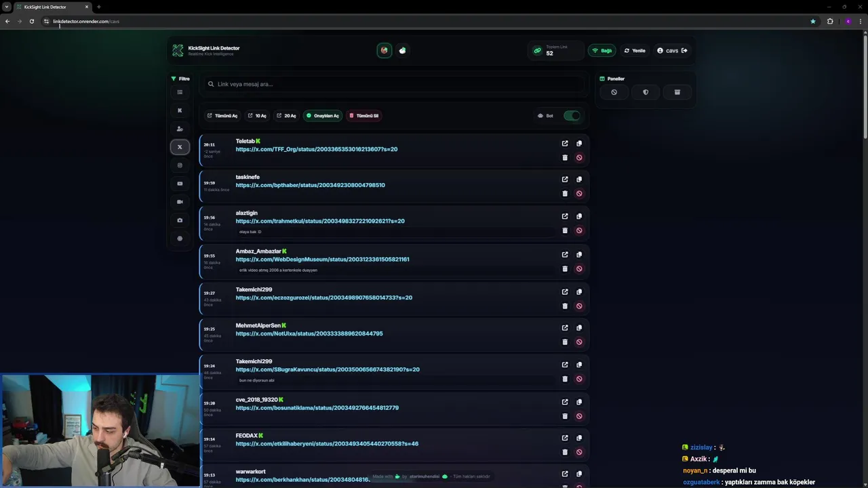868x488 pixels.
Task: Select the KickSight Link Detector browser tab
Action: tap(52, 7)
